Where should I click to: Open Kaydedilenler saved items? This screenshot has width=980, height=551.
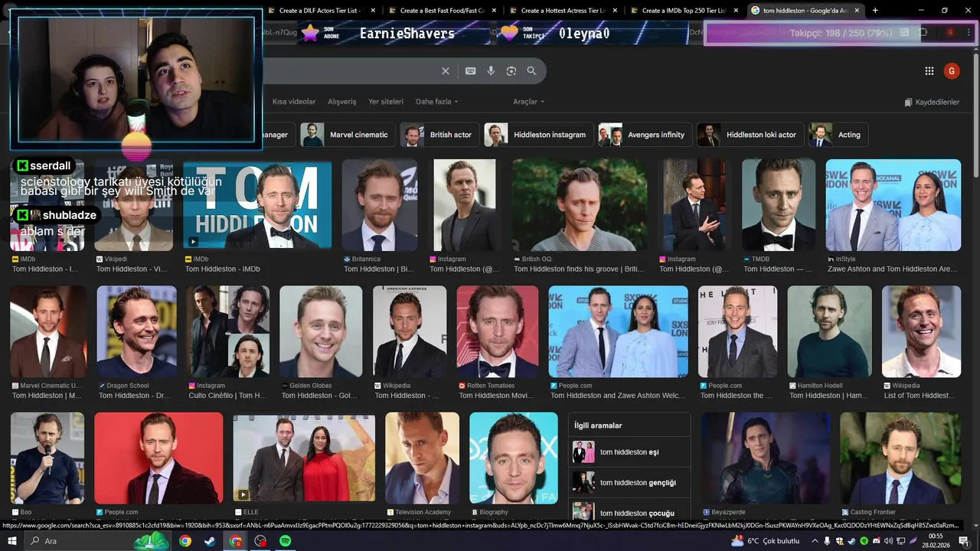point(931,102)
